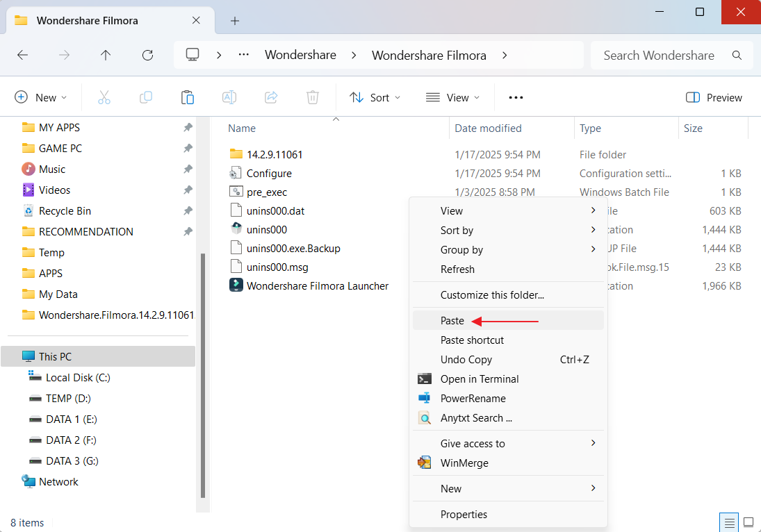The image size is (761, 532).
Task: Click the Paste clipboard icon in toolbar
Action: 188,97
